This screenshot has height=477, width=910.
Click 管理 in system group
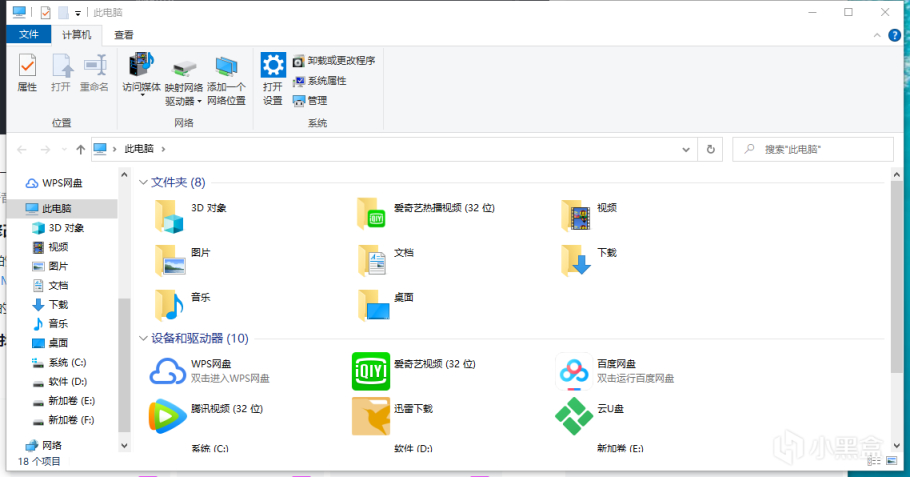[310, 100]
